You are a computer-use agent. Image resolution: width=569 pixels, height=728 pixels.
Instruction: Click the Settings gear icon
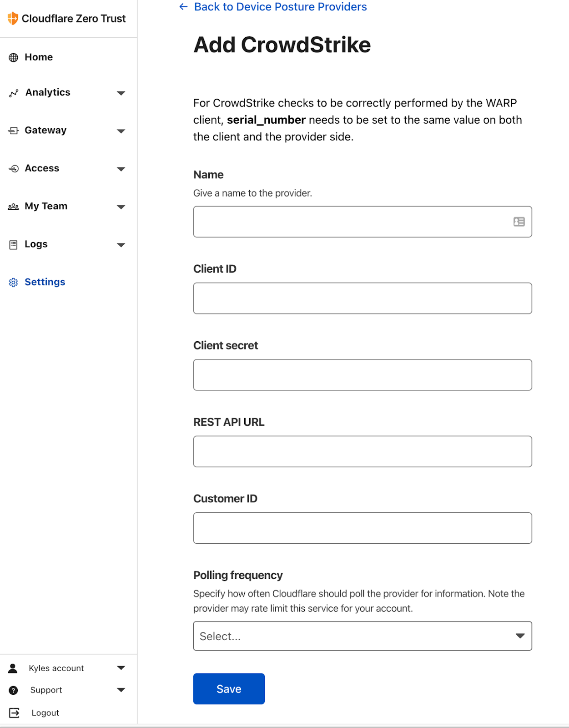pyautogui.click(x=14, y=283)
